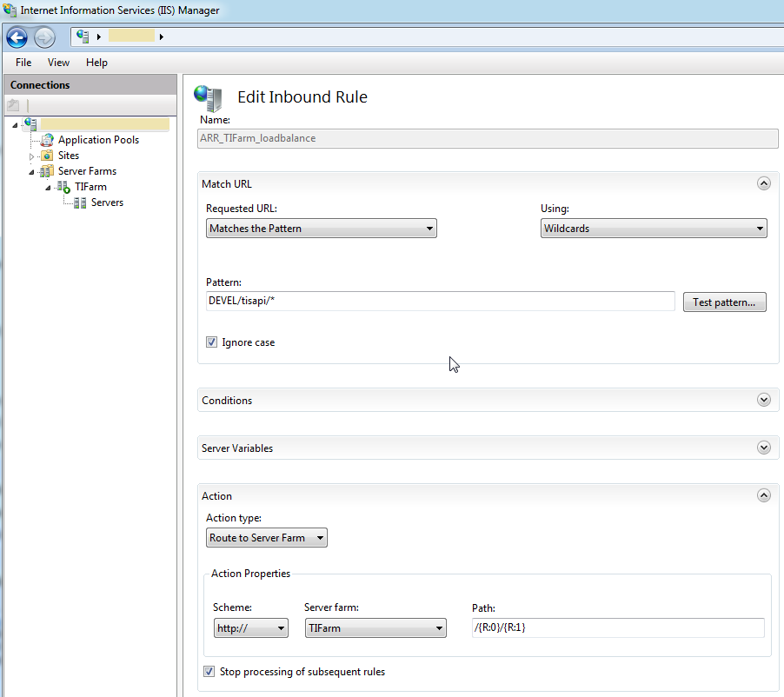Click the Edit Inbound Rule header icon

pyautogui.click(x=208, y=98)
